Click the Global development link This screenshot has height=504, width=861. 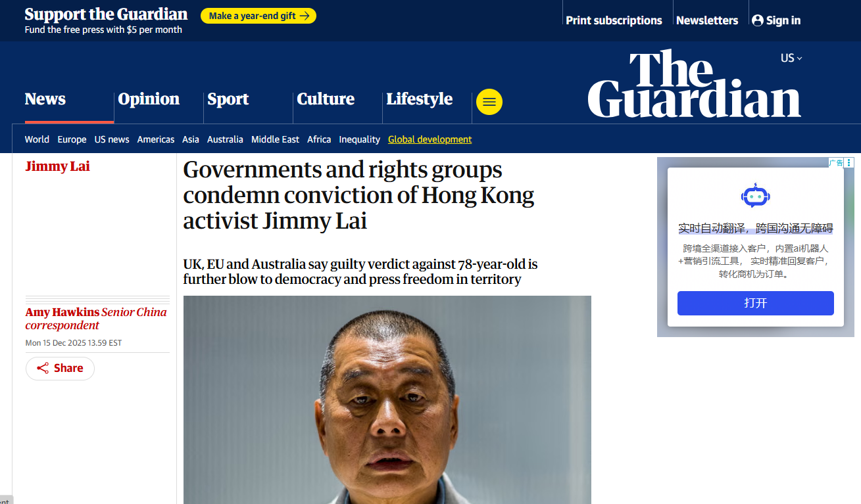click(430, 139)
